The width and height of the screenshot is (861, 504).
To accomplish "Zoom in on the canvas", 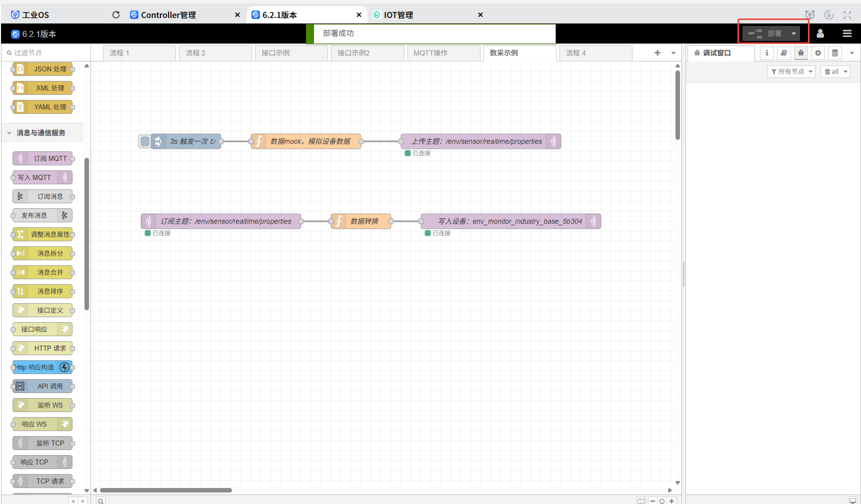I will point(671,501).
